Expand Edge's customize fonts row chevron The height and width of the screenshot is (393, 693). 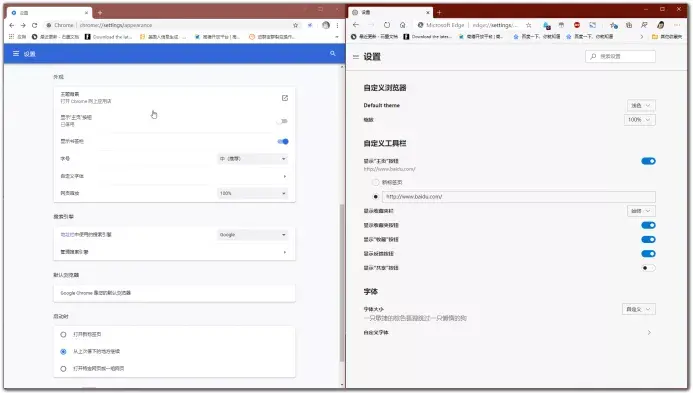click(x=649, y=332)
